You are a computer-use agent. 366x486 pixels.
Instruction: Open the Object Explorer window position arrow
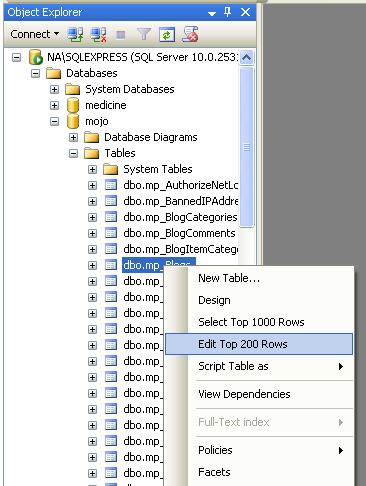click(x=212, y=13)
